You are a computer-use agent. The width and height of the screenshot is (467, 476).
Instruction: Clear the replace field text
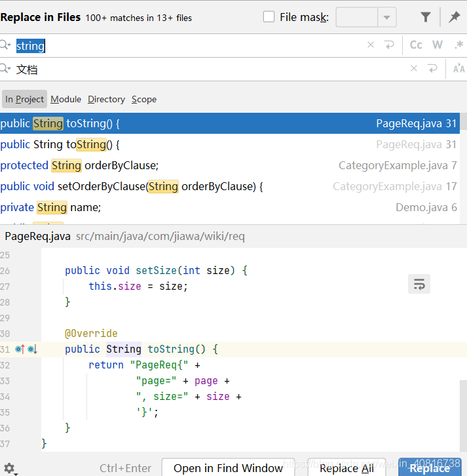414,69
